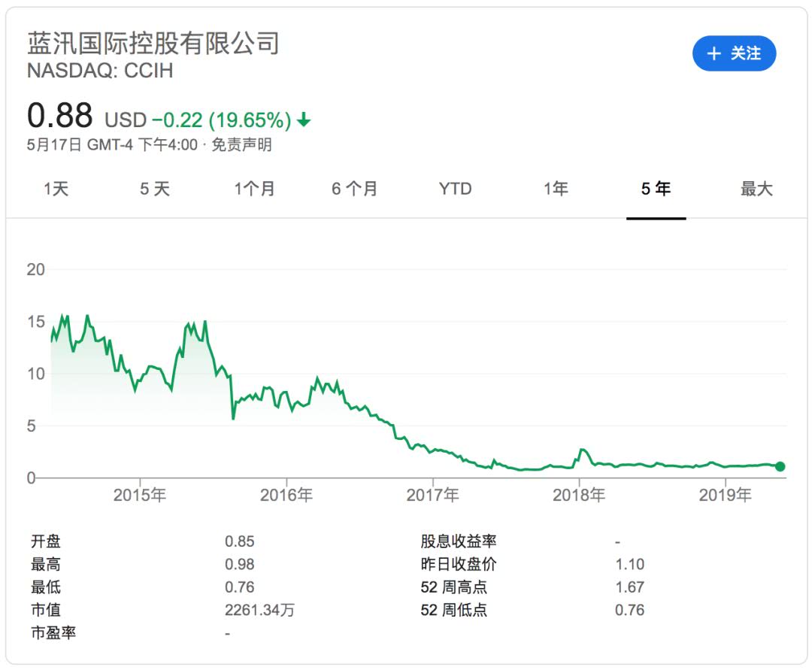Click the 2015年 axis label
The width and height of the screenshot is (812, 670).
pyautogui.click(x=140, y=495)
